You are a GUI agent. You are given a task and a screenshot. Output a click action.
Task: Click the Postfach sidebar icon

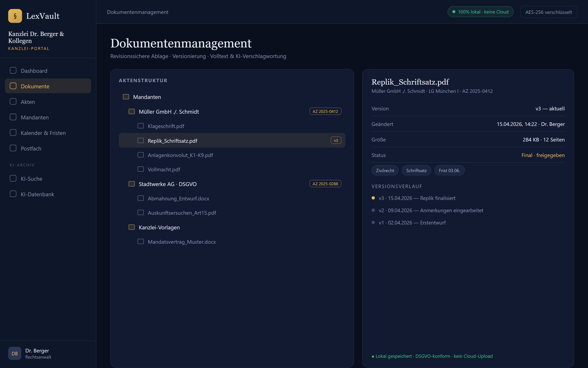[13, 148]
